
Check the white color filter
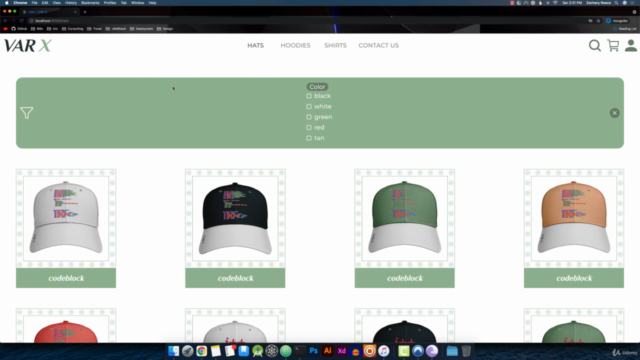pos(309,107)
